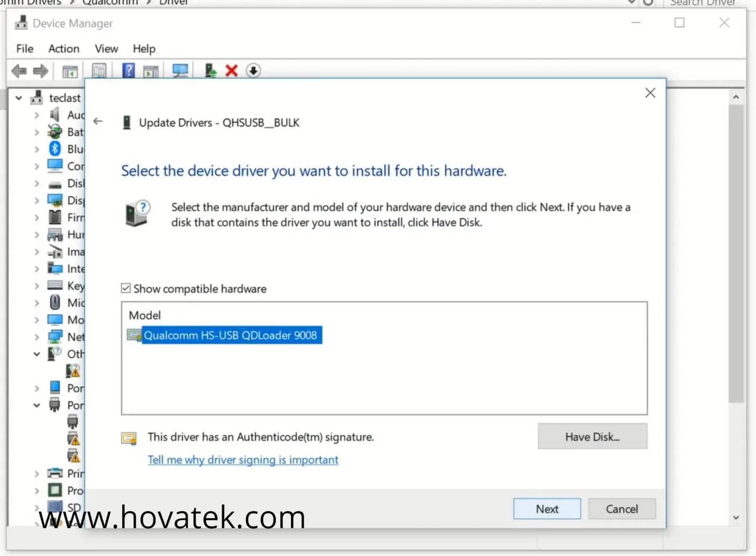Click the Scan for hardware changes icon
The image size is (756, 556).
pos(180,70)
